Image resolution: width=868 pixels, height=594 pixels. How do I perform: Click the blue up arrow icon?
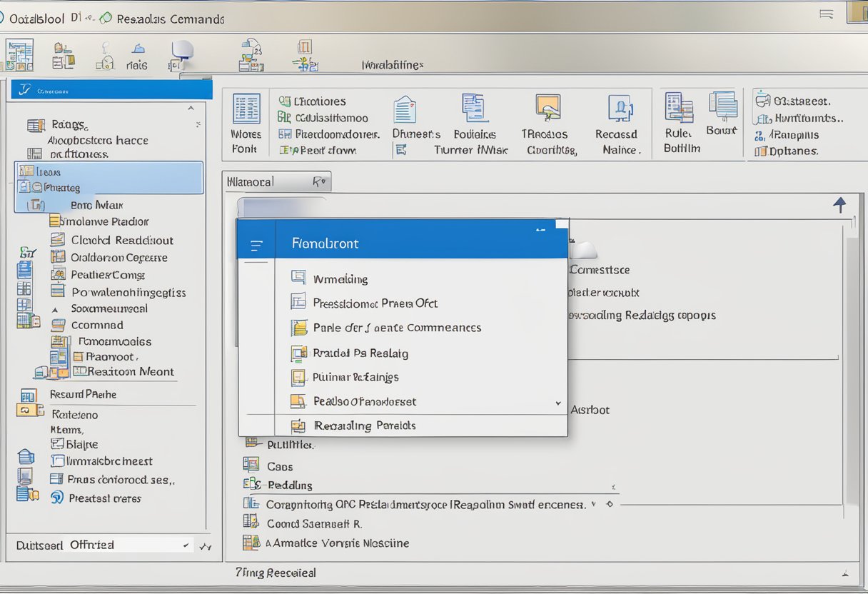click(x=840, y=206)
